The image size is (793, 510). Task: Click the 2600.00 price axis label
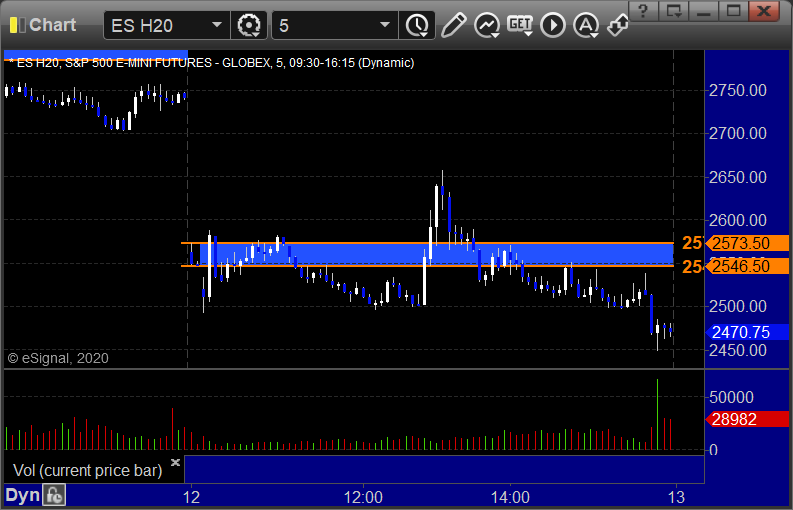[x=738, y=221]
